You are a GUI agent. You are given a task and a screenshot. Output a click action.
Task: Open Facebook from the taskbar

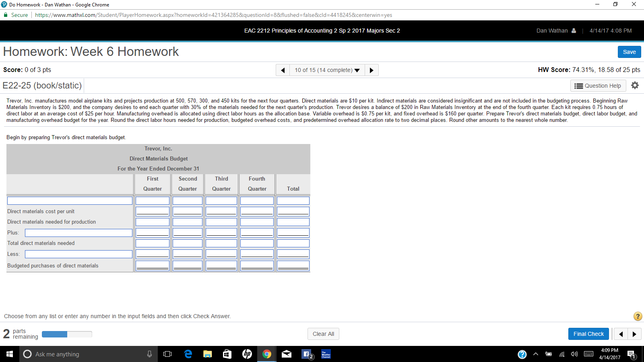point(306,354)
